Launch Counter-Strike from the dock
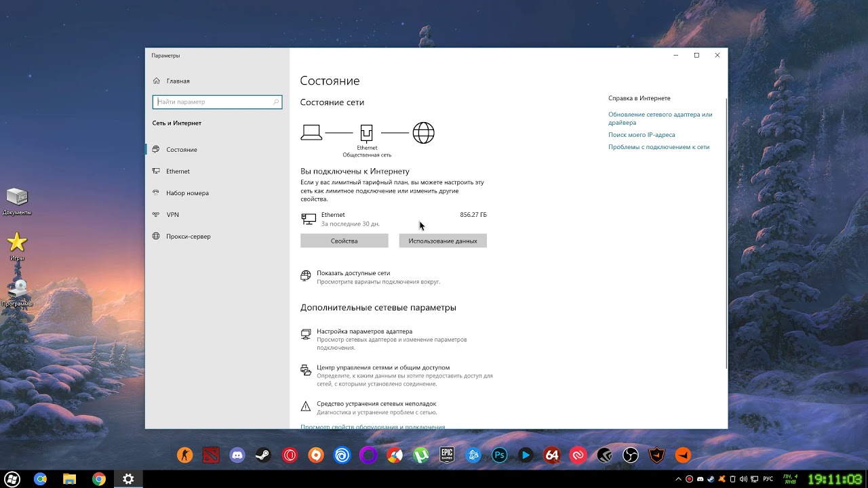The width and height of the screenshot is (868, 488). [x=184, y=455]
